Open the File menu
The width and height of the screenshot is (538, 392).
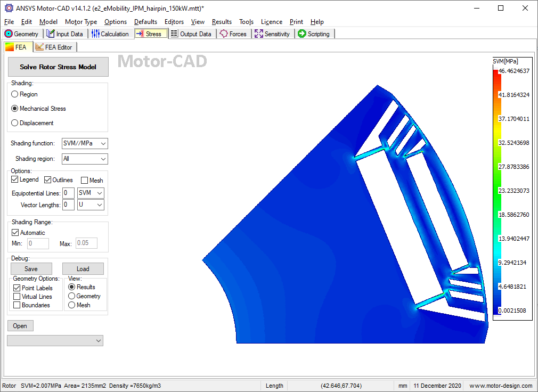click(x=9, y=22)
